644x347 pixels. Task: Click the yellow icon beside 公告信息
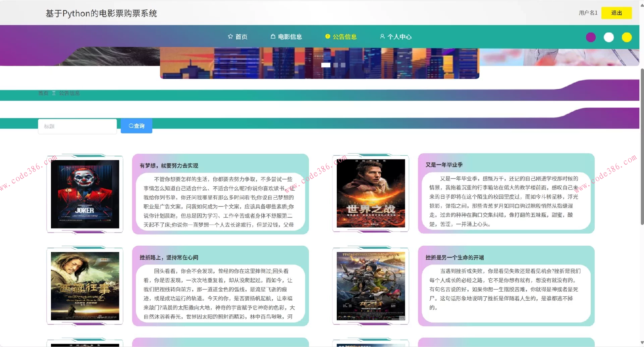click(x=328, y=37)
